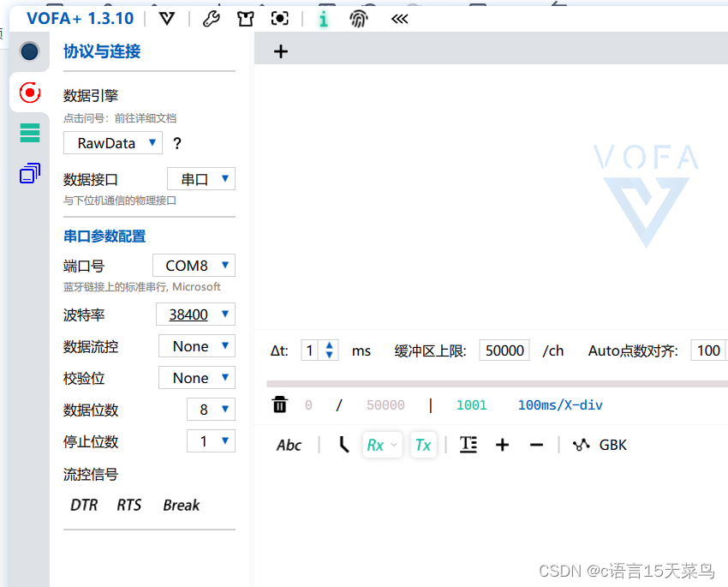
Task: Open the green info icon
Action: [324, 19]
